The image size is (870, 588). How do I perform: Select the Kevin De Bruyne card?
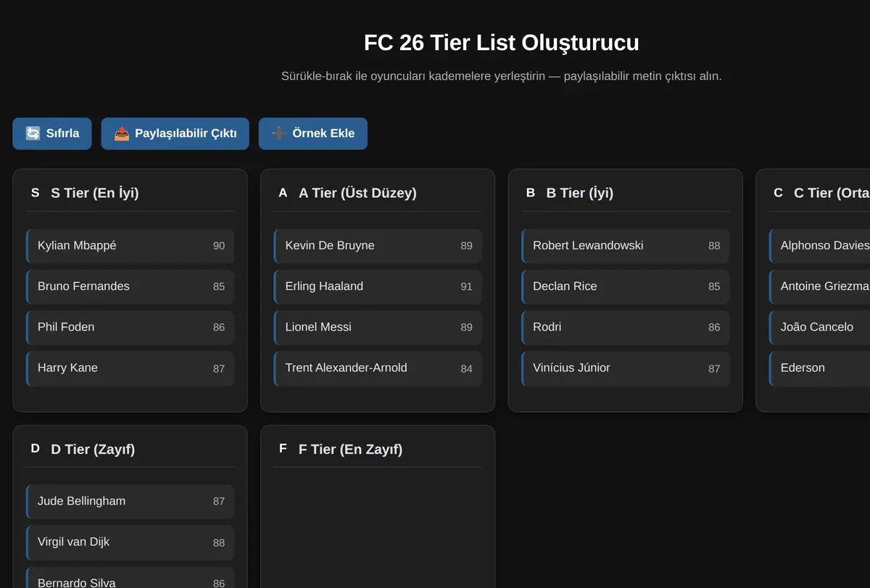378,246
